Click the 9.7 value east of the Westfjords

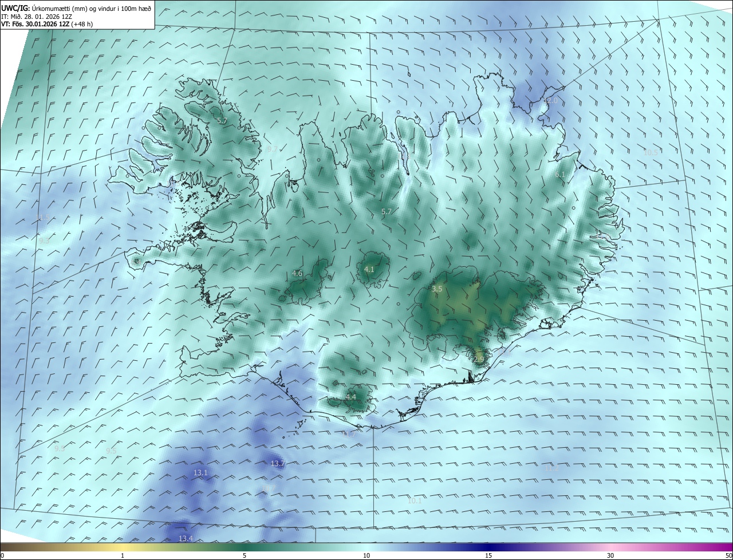(273, 149)
